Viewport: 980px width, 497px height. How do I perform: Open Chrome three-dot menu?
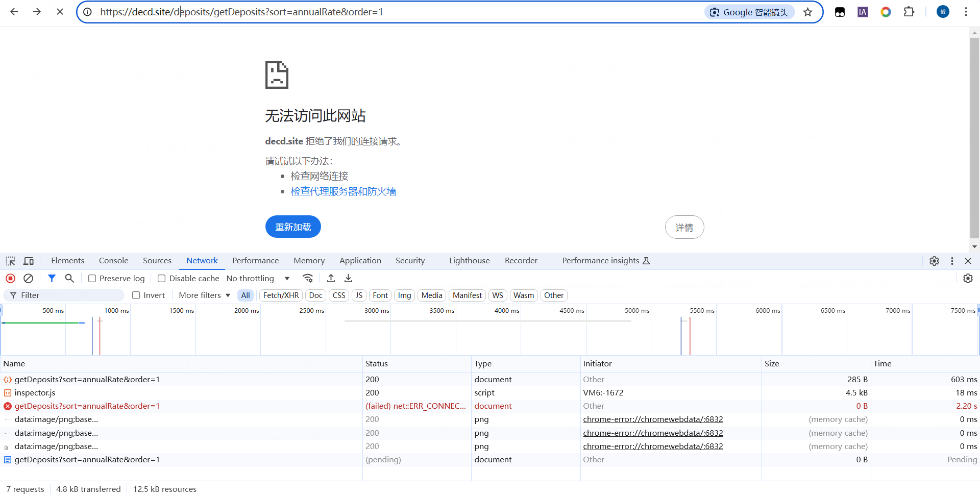pyautogui.click(x=966, y=12)
